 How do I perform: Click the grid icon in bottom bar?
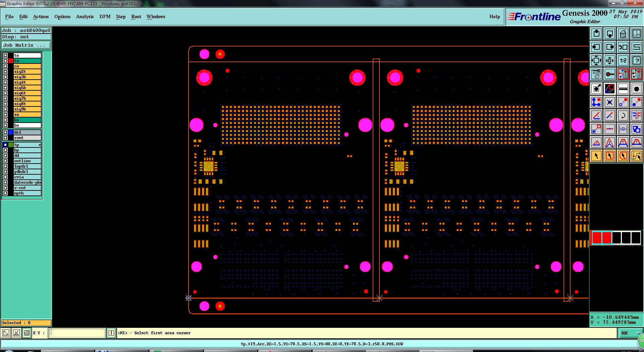[x=26, y=333]
